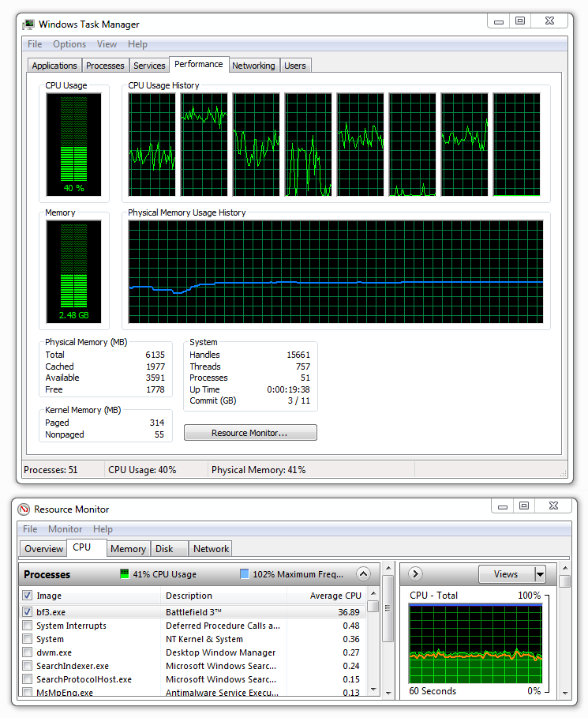Check the dwm.exe process checkbox

pos(28,652)
